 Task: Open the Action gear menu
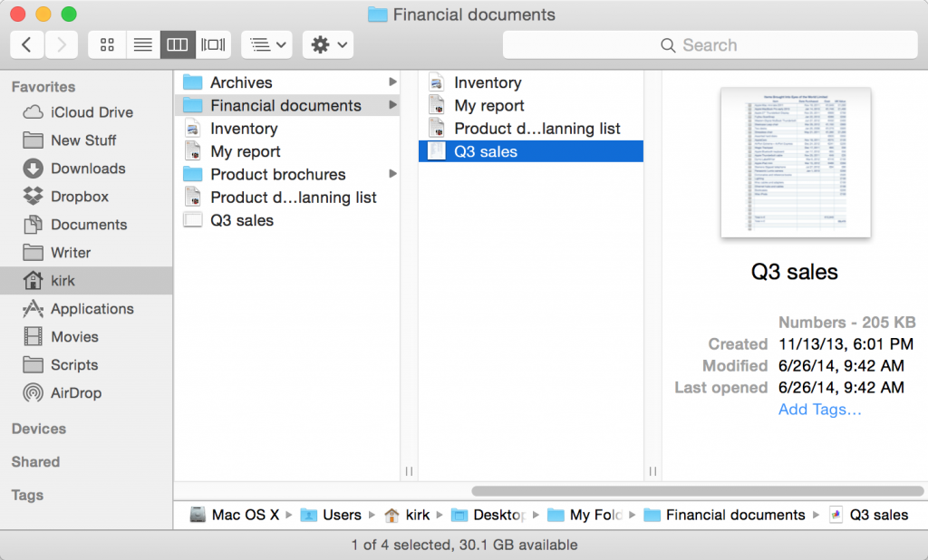(x=328, y=45)
